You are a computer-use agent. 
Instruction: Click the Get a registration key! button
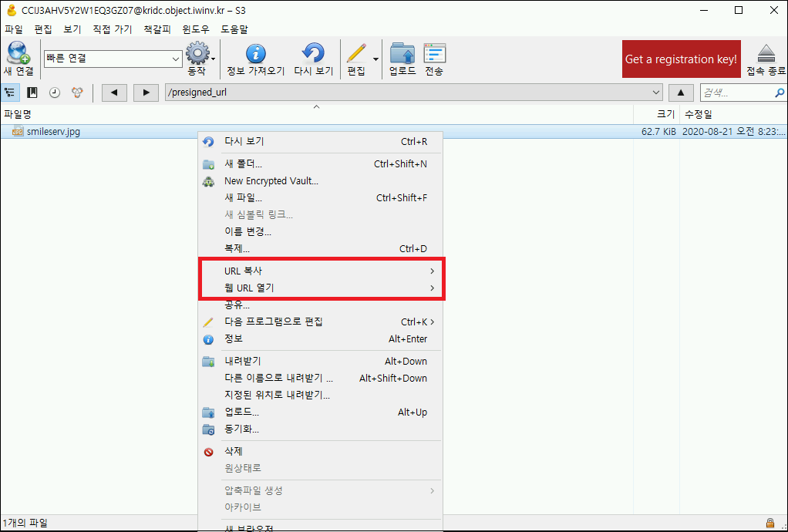click(681, 59)
